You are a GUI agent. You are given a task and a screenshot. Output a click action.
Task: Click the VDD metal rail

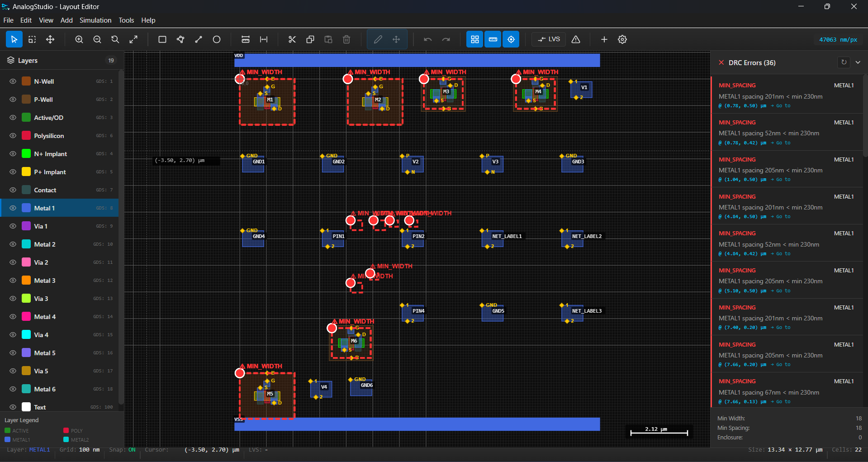(417, 60)
